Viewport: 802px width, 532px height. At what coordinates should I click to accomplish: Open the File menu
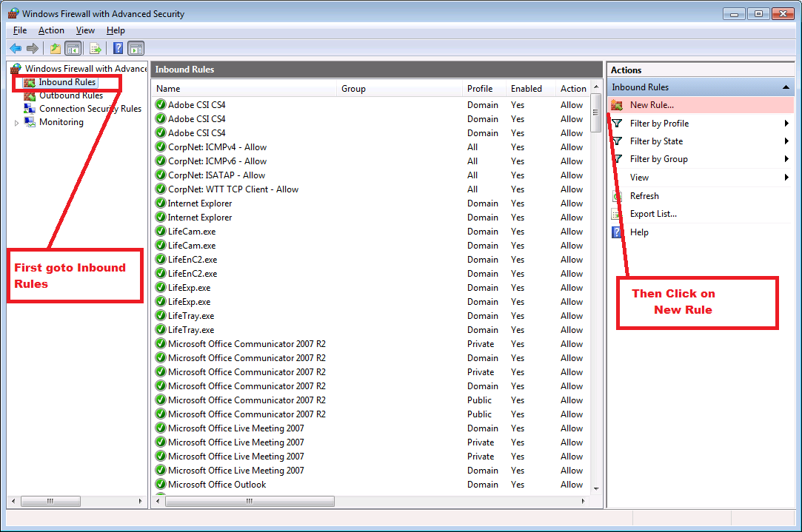click(20, 30)
